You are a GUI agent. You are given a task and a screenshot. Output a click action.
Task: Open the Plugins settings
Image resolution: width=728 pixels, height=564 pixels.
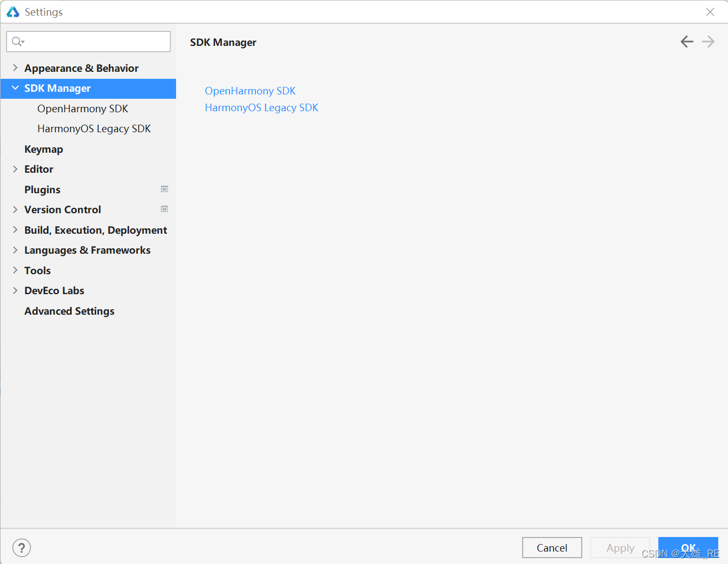pos(88,189)
